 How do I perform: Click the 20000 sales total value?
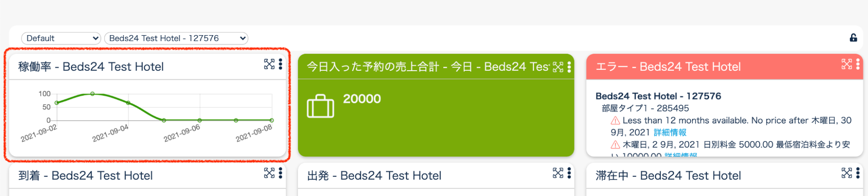click(362, 99)
